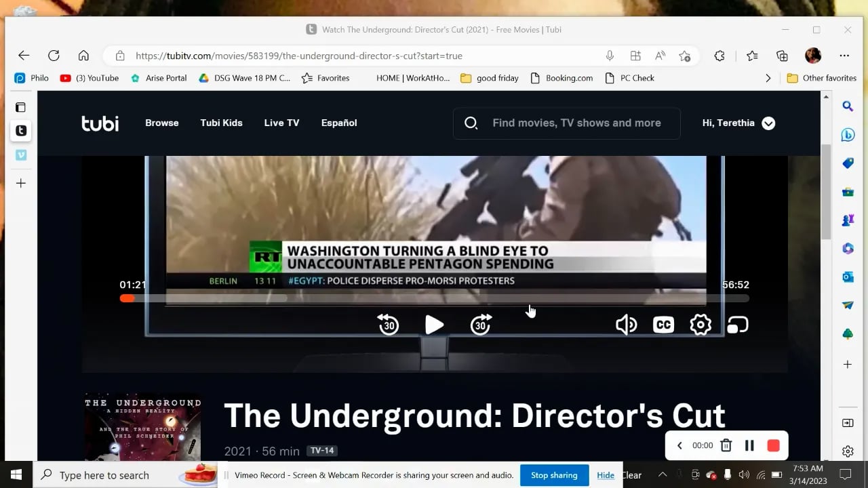Open Edge sidebar Search icon
Screen dimensions: 868x488
848,106
